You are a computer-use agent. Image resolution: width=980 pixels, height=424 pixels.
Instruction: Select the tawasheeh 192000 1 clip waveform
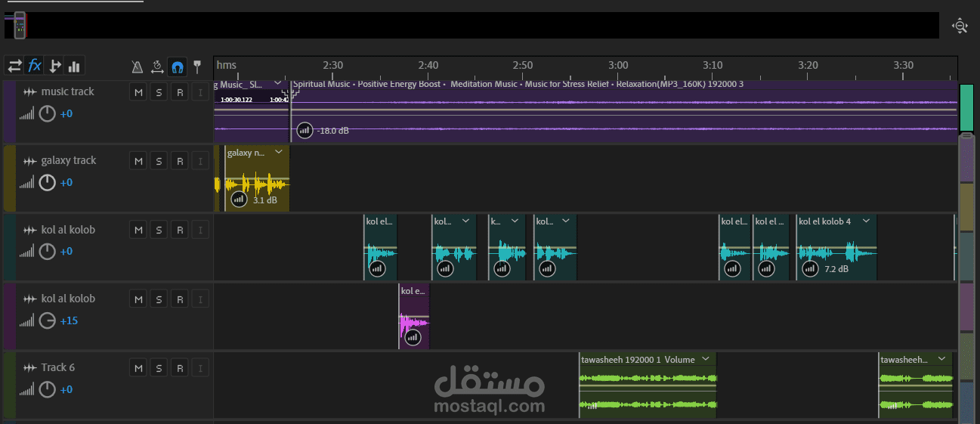click(x=648, y=392)
